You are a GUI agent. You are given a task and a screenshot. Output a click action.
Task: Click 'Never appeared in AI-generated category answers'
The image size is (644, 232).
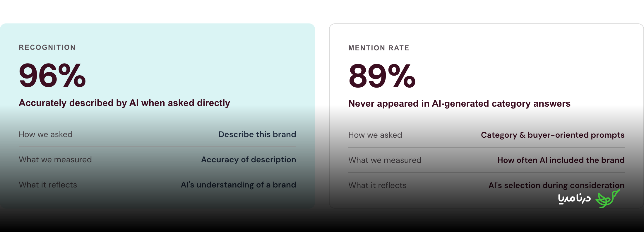coord(459,103)
